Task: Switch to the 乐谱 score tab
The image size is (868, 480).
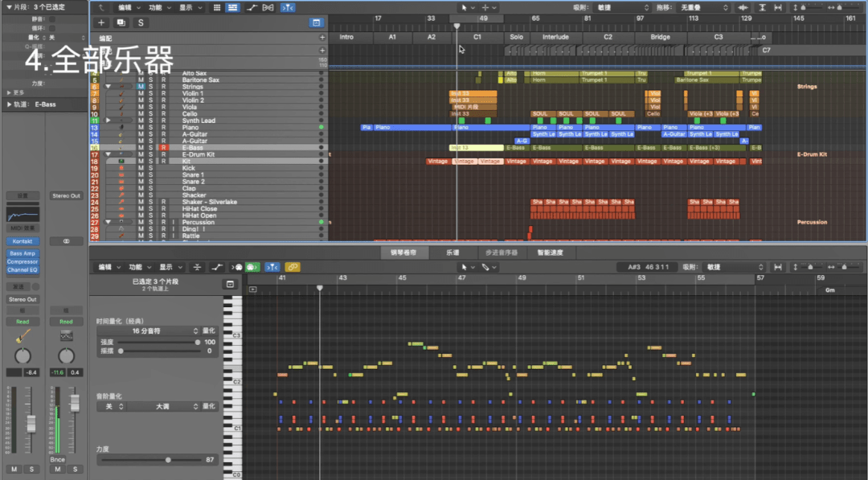Action: 453,252
